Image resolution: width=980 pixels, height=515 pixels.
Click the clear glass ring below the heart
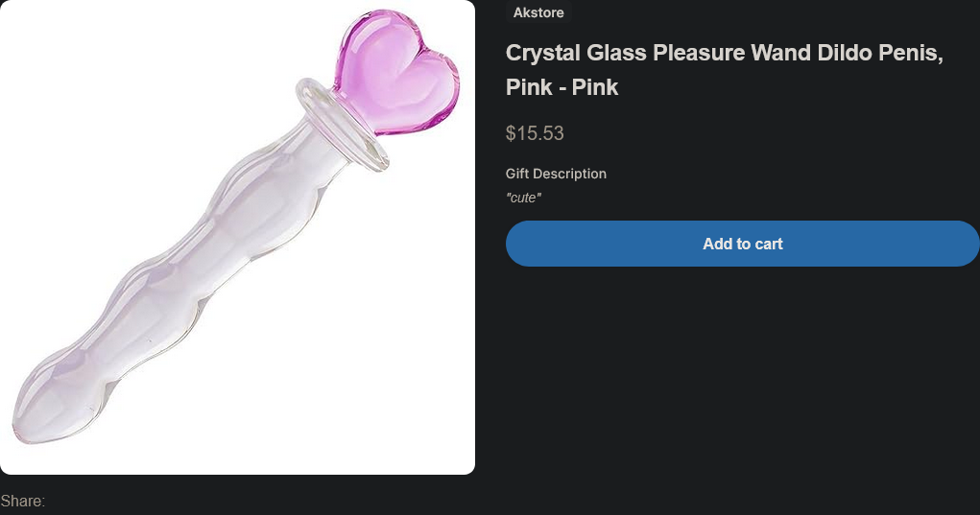click(x=346, y=124)
